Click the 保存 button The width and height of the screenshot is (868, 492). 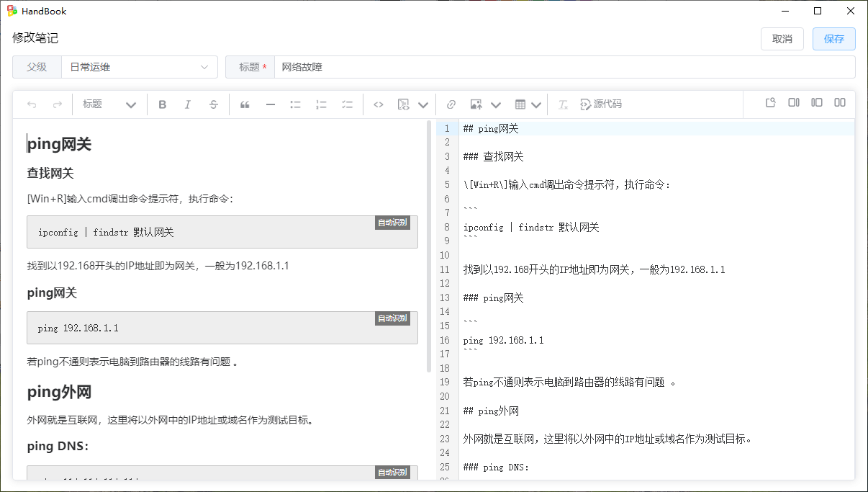(x=833, y=39)
